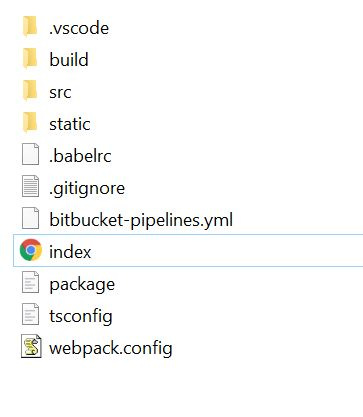
Task: Select the tsconfig file name
Action: click(x=81, y=316)
